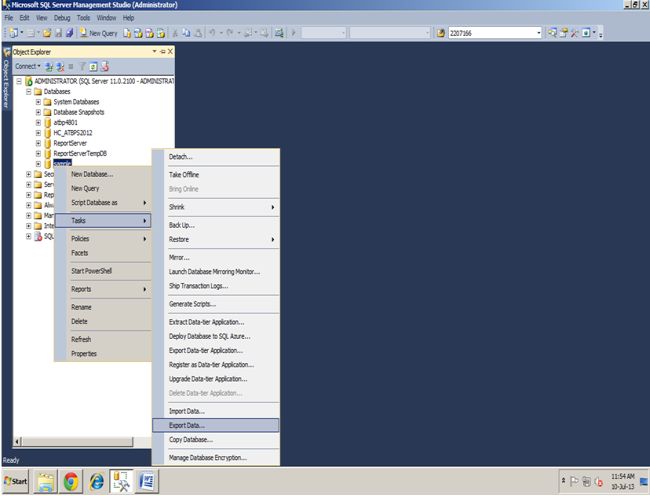Choose Generate Scripts menu entry
The image size is (650, 496).
(216, 304)
